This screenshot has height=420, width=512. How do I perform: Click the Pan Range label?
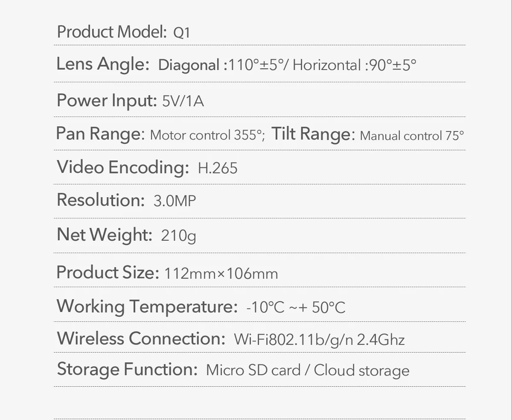tap(101, 134)
